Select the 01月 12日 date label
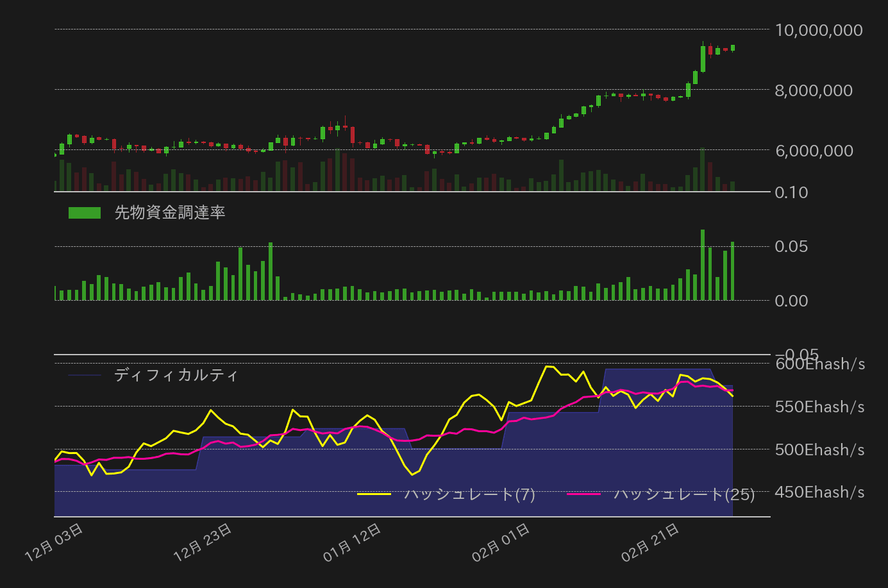Screen dimensions: 888x588 coord(353,542)
